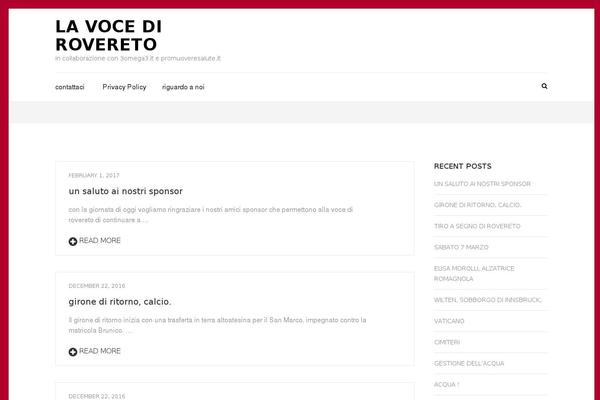
Task: Open recent post WILTEN, SOBBORGO DI INNSBRUCK
Action: pyautogui.click(x=488, y=300)
